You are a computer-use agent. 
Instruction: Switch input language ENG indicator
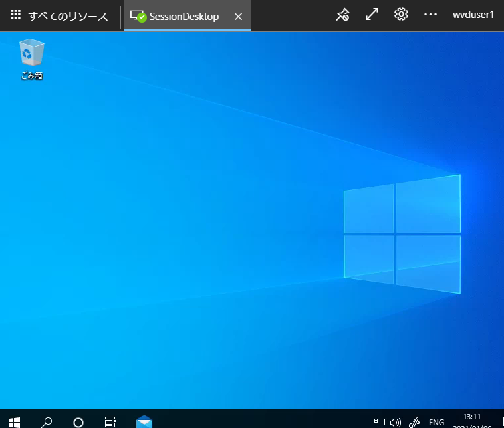[436, 422]
